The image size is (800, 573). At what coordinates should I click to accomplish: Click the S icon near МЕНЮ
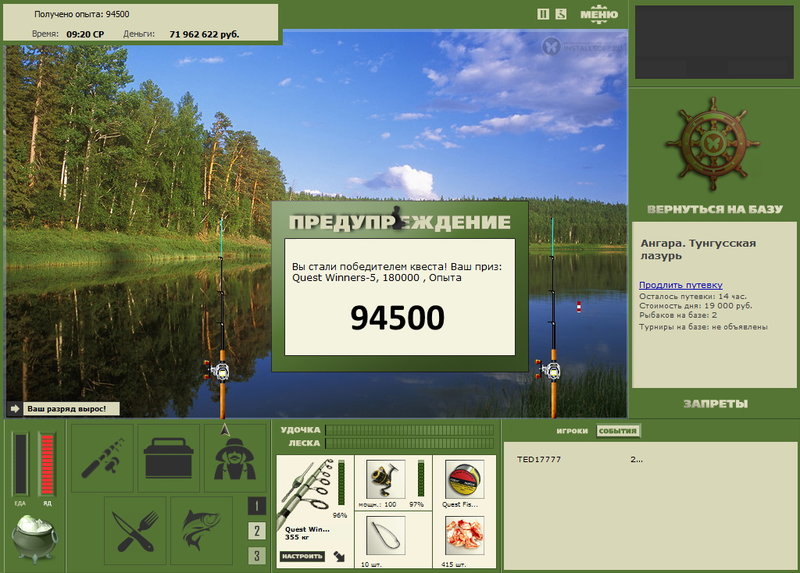(x=561, y=14)
